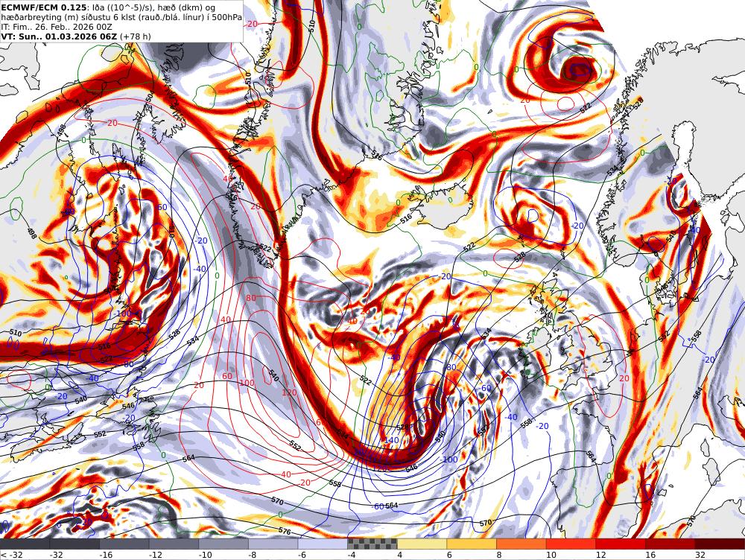The image size is (745, 560).
Task: Select the swatch between -12 and -10
Action: pos(174,544)
